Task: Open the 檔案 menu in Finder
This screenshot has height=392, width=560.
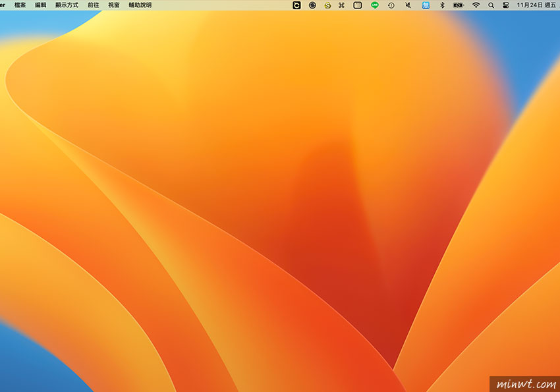Action: click(21, 5)
